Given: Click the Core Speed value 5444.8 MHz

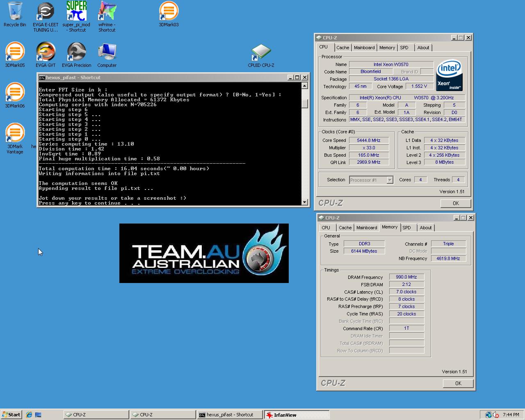Looking at the screenshot, I should click(368, 140).
